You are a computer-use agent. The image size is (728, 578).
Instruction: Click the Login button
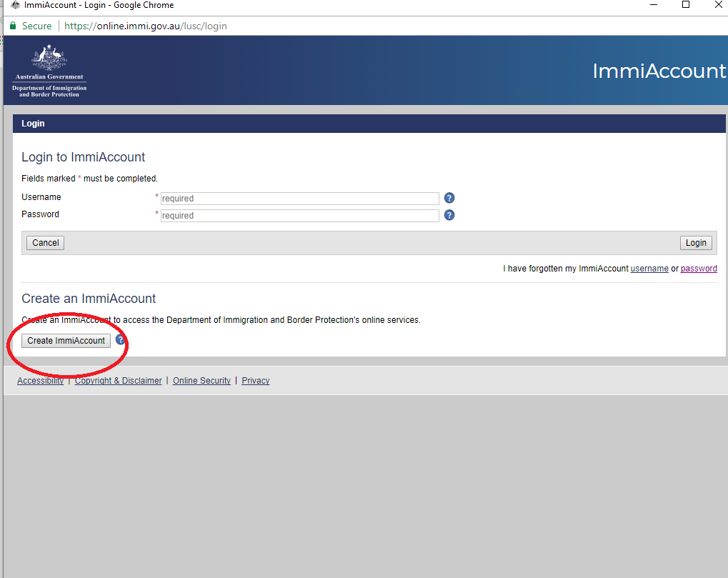click(696, 243)
